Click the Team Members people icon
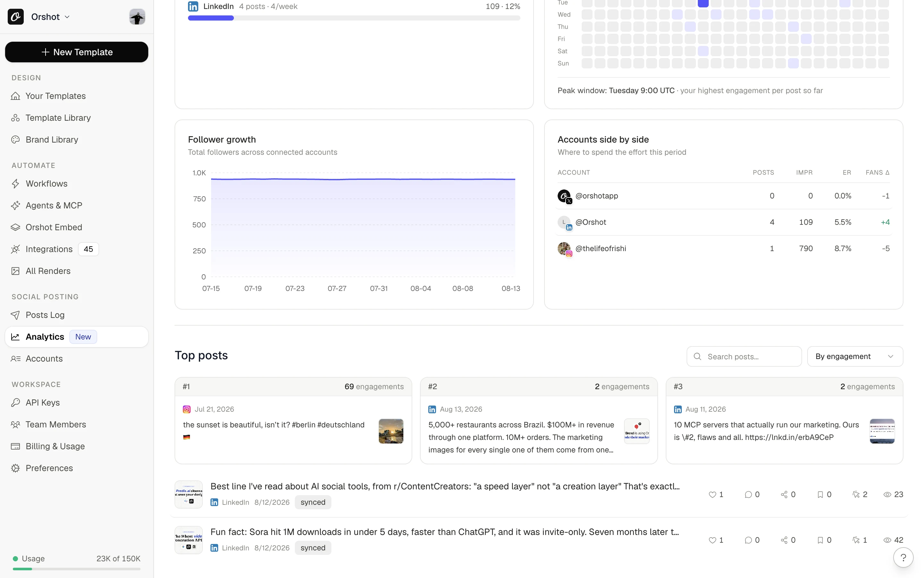Image resolution: width=924 pixels, height=578 pixels. pos(15,424)
